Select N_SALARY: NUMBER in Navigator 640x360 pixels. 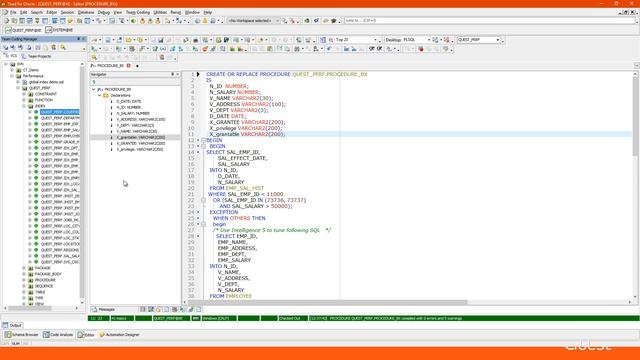[133, 113]
